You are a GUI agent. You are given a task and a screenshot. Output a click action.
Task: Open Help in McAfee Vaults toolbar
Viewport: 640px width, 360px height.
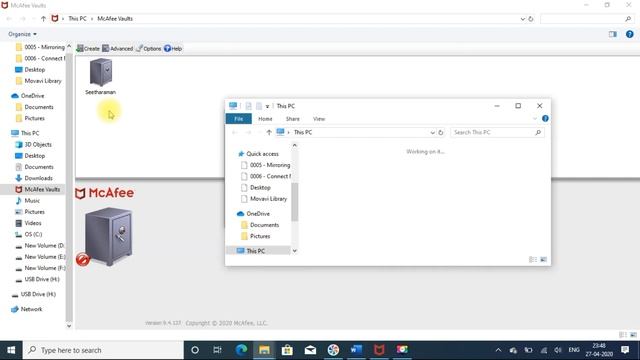[x=173, y=49]
